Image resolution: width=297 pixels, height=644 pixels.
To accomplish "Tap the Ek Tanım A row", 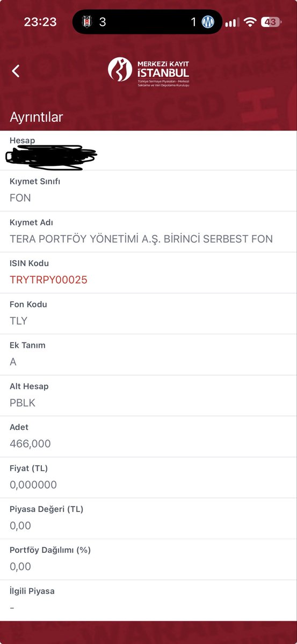I will coord(148,355).
